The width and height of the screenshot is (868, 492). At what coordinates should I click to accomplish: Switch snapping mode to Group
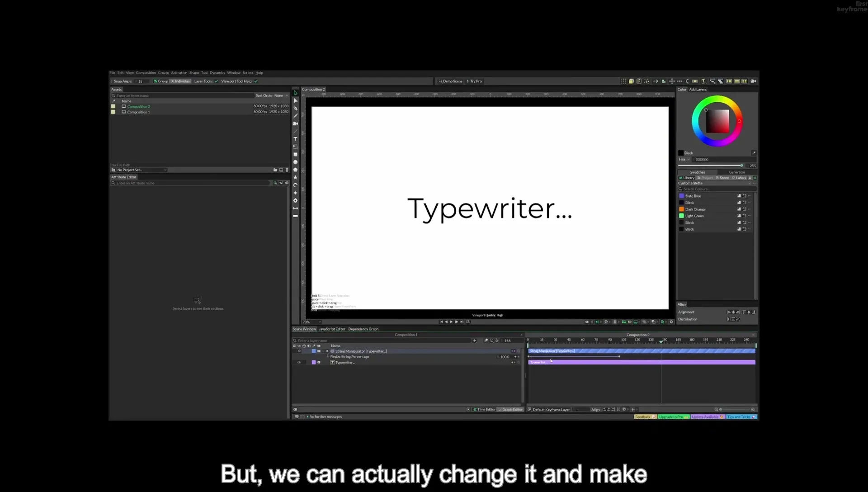coord(160,81)
